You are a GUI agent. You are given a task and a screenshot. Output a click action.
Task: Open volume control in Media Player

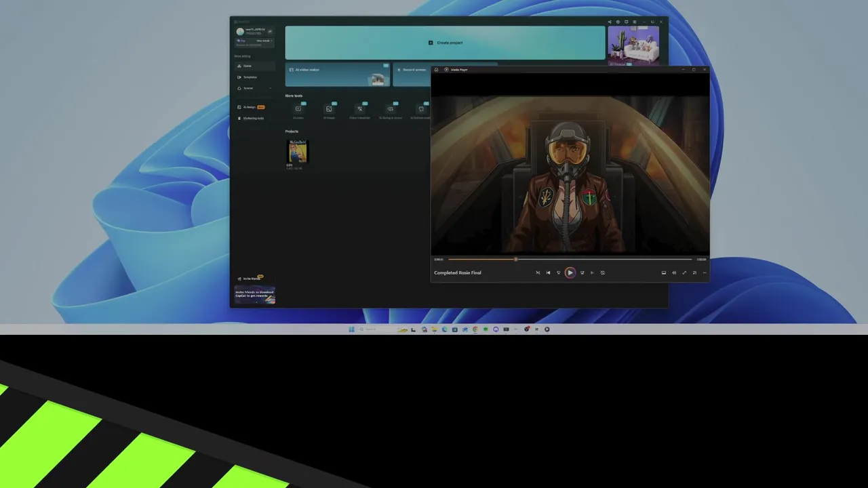pyautogui.click(x=674, y=272)
